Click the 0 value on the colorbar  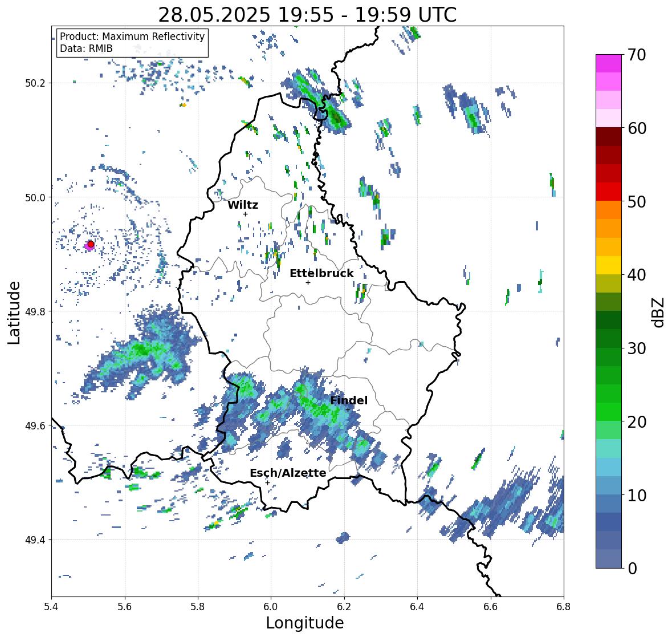pos(632,569)
